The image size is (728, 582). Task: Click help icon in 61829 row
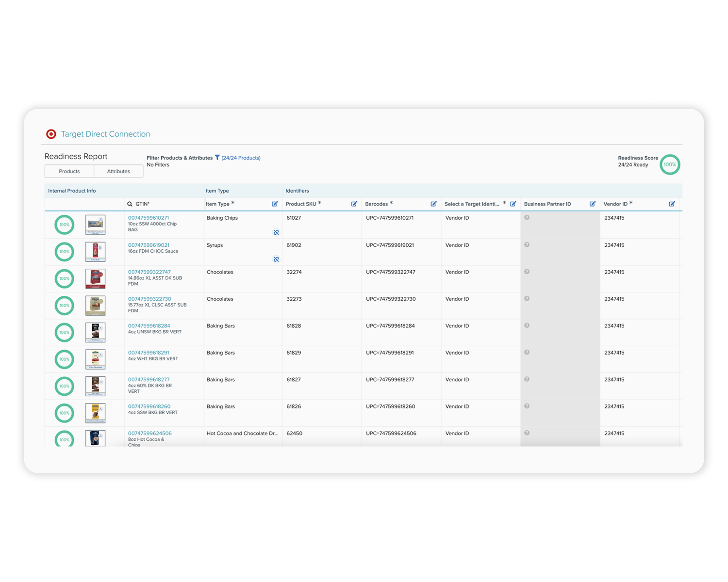click(x=527, y=353)
